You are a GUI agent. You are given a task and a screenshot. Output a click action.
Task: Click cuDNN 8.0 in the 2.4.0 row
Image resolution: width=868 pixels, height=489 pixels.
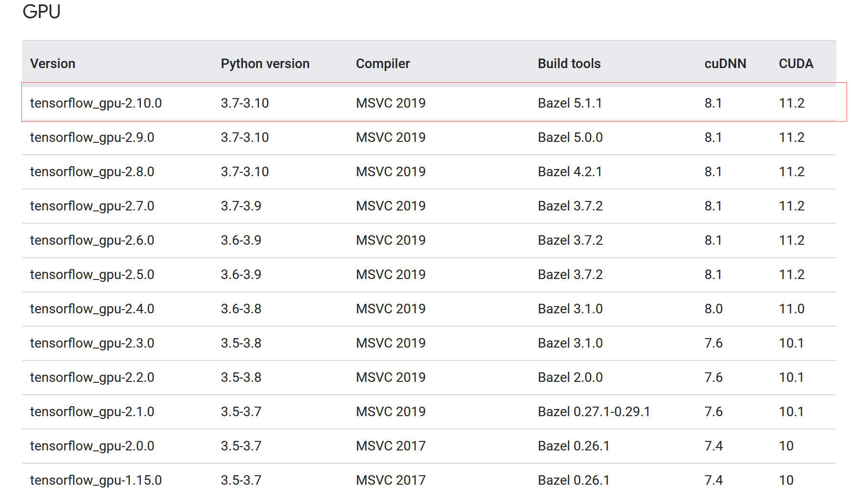[714, 309]
